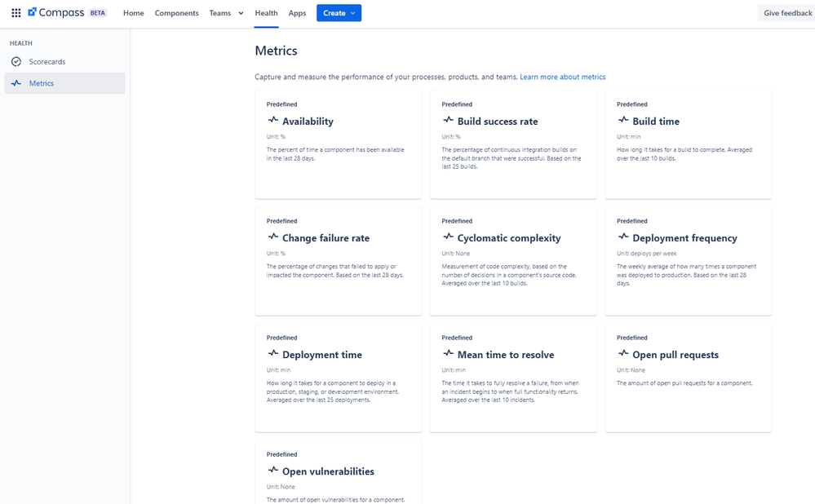This screenshot has height=504, width=815.
Task: Click the Compass logo icon
Action: [31, 12]
